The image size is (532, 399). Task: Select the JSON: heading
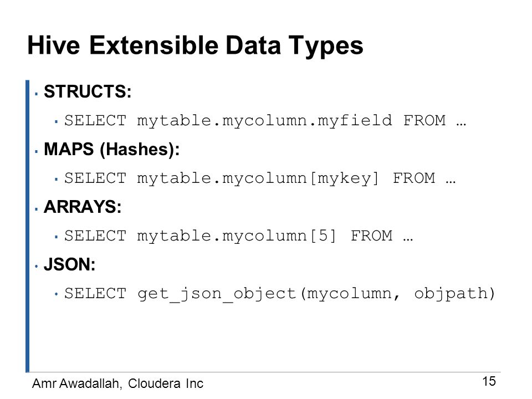pos(70,265)
